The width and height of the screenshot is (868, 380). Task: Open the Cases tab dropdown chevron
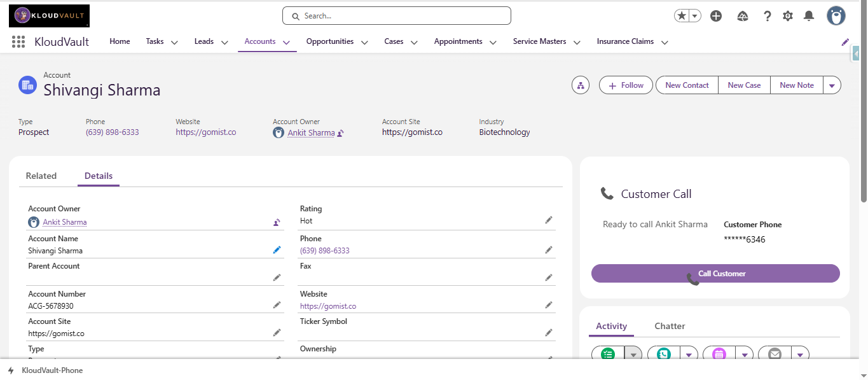point(414,43)
